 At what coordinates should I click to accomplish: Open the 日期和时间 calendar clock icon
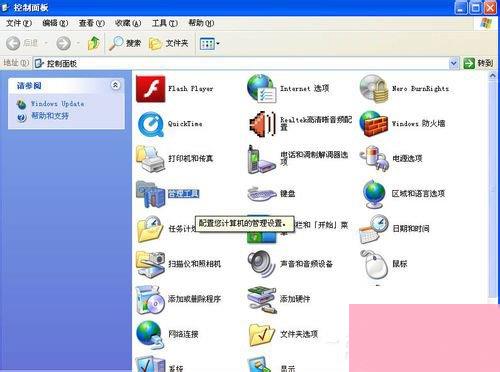(374, 229)
